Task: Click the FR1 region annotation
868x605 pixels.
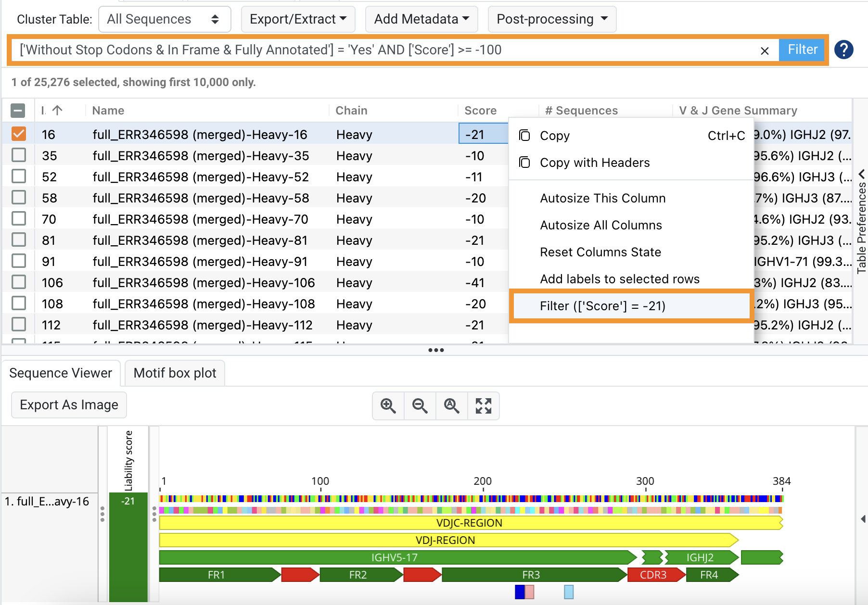Action: pos(219,575)
